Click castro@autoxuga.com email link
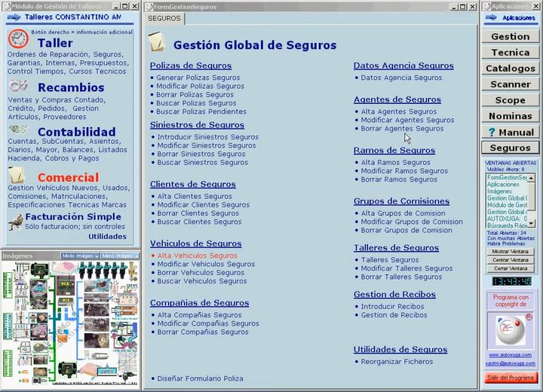 click(510, 363)
